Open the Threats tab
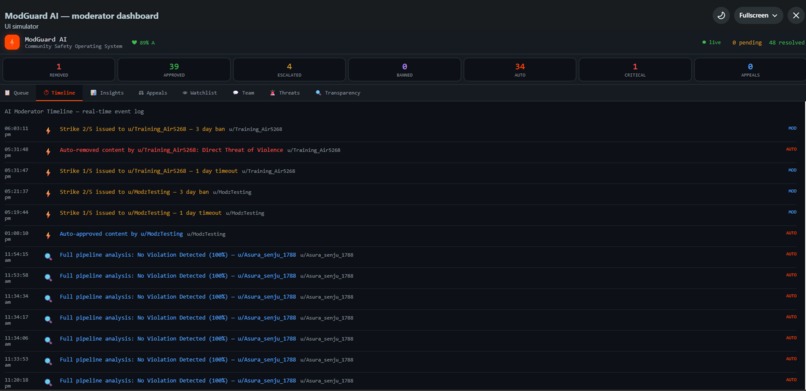The image size is (806, 391). (285, 93)
